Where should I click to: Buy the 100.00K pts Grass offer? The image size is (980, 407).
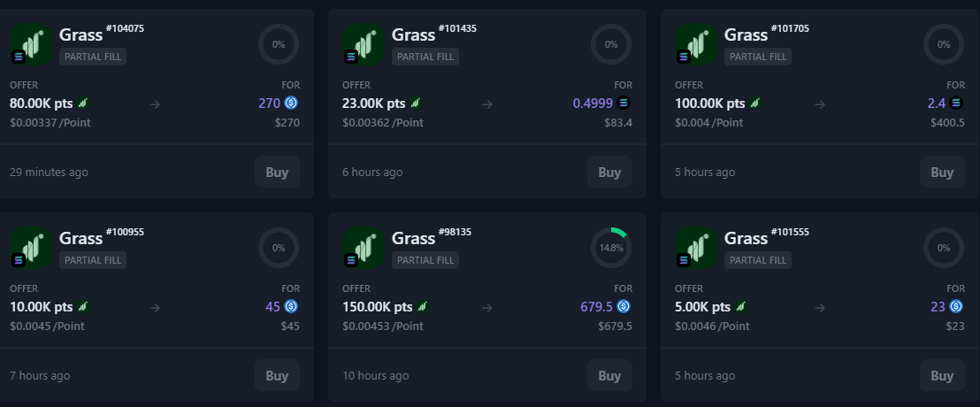point(942,173)
